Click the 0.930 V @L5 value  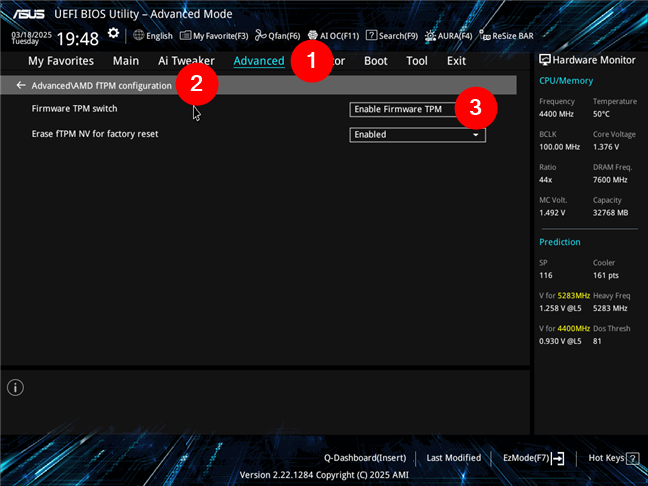tap(560, 341)
